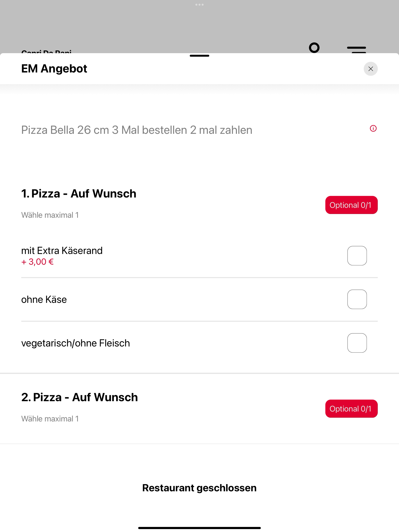
Task: Tap the search icon behind the sheet
Action: point(314,48)
